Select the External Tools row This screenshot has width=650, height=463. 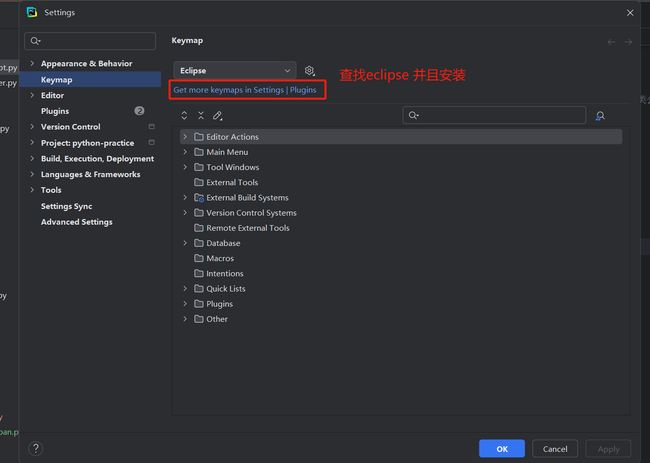401,182
